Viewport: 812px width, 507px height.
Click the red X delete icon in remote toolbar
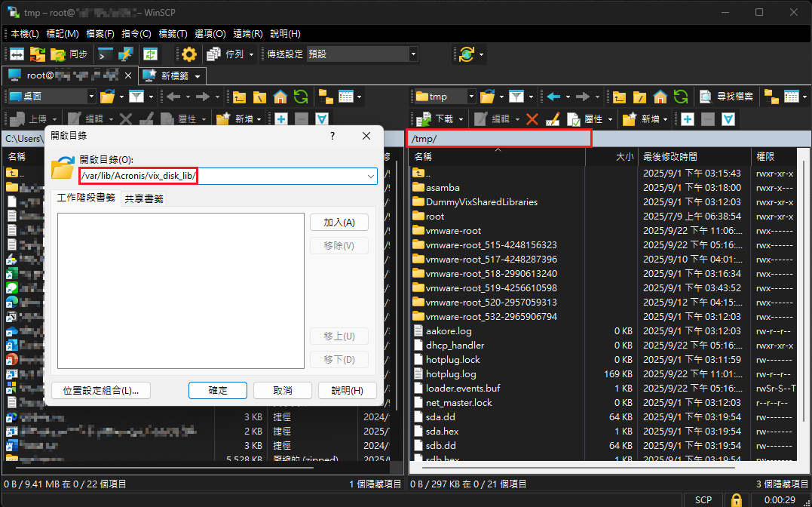click(x=532, y=119)
